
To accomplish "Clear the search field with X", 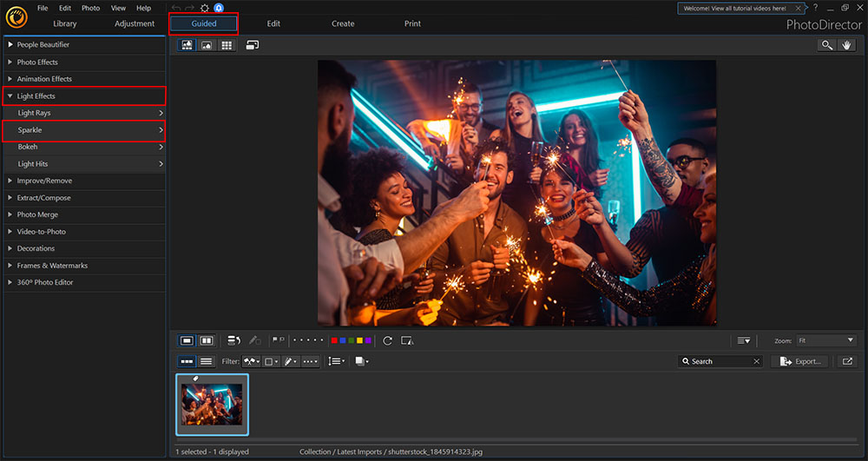I will click(x=756, y=361).
